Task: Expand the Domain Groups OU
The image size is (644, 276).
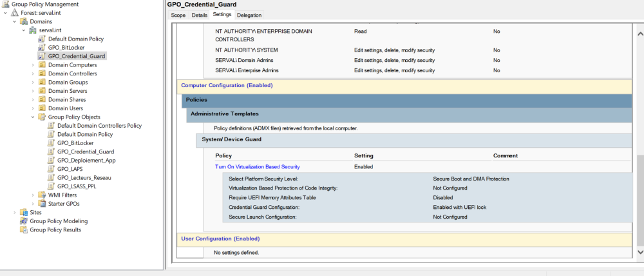Action: (x=33, y=83)
